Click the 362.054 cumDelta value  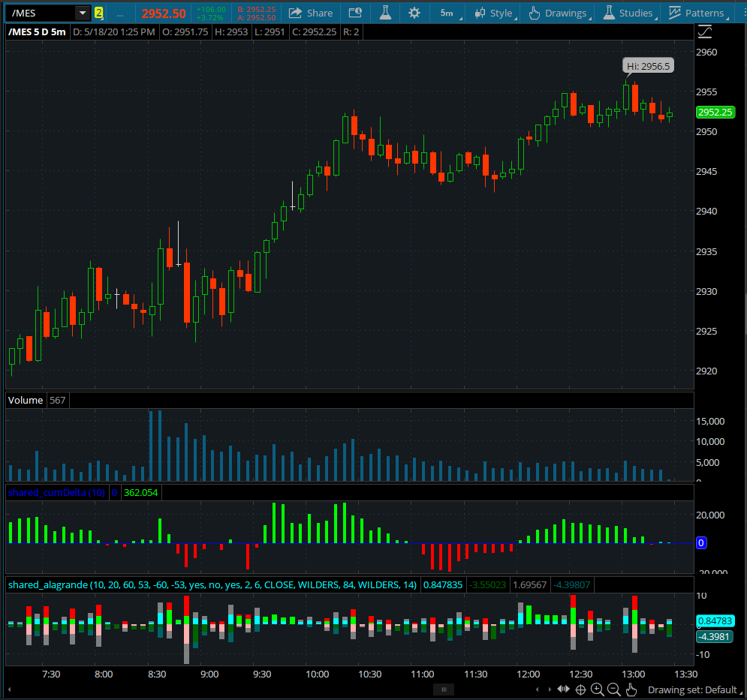[141, 492]
